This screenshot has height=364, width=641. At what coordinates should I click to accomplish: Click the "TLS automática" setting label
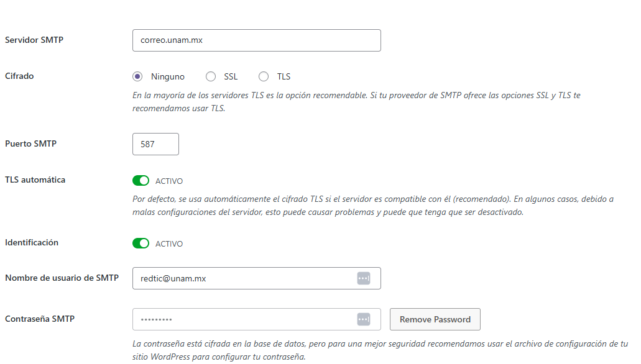(35, 180)
